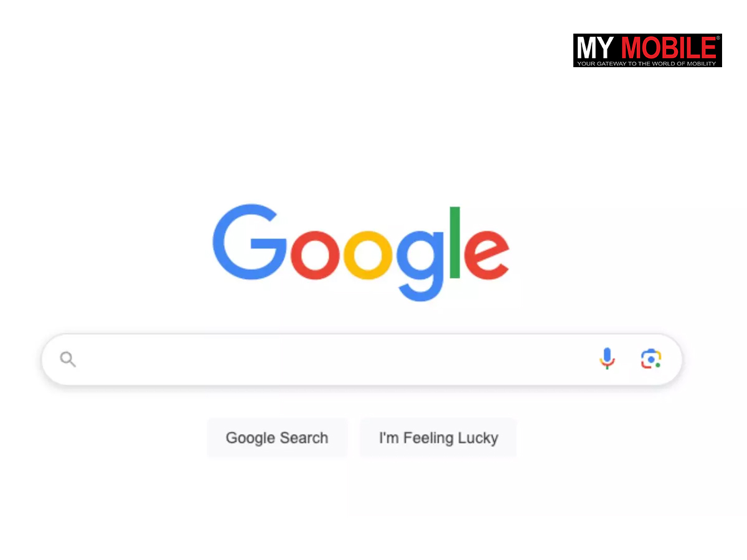Click the I'm Feeling Lucky button
Viewport: 747px width, 560px height.
[x=438, y=438]
